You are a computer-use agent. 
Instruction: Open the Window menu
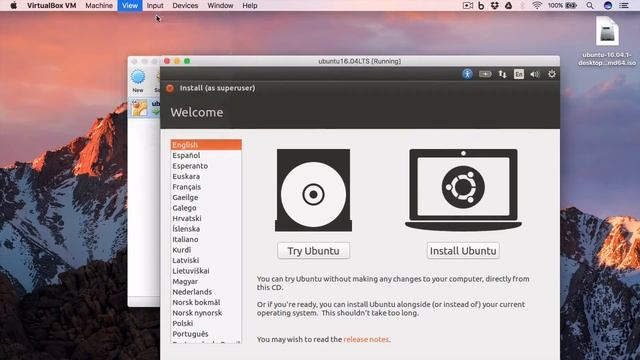[x=220, y=5]
